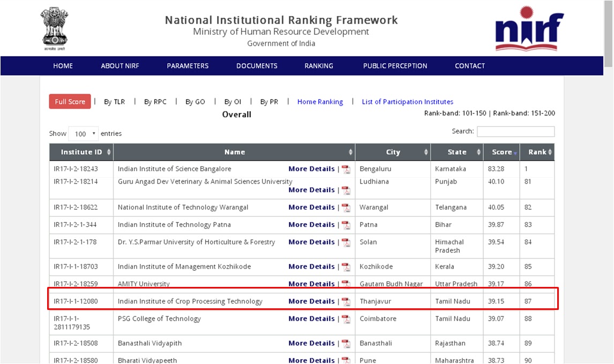Viewport: 614px width, 364px height.
Task: Open More Details for Indian Institute of Crop Processing Technology
Action: pos(312,301)
